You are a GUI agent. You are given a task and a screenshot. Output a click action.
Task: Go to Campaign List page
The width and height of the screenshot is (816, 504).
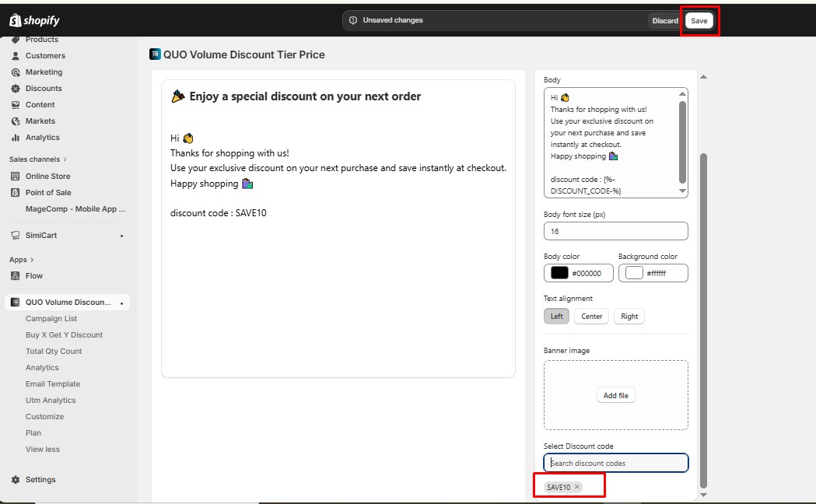click(x=51, y=319)
